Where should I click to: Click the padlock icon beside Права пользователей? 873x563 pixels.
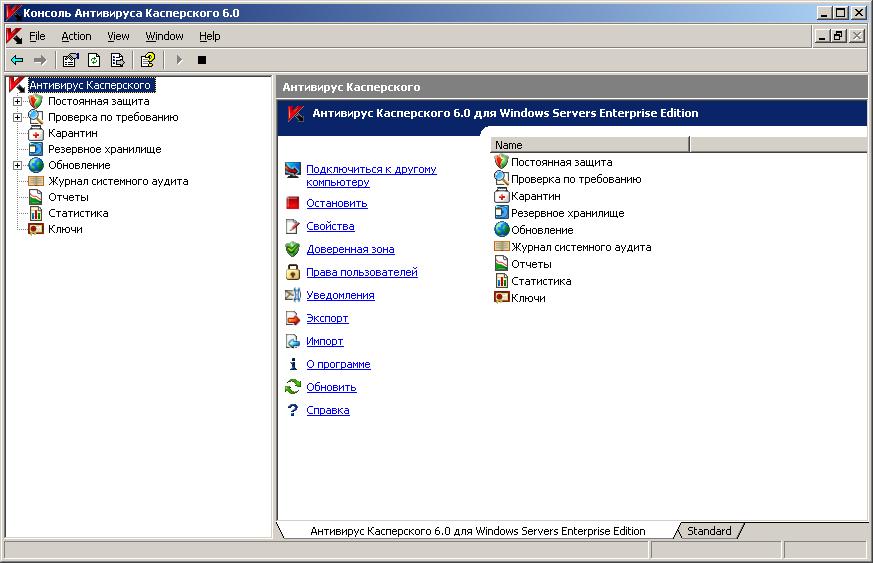pos(293,272)
